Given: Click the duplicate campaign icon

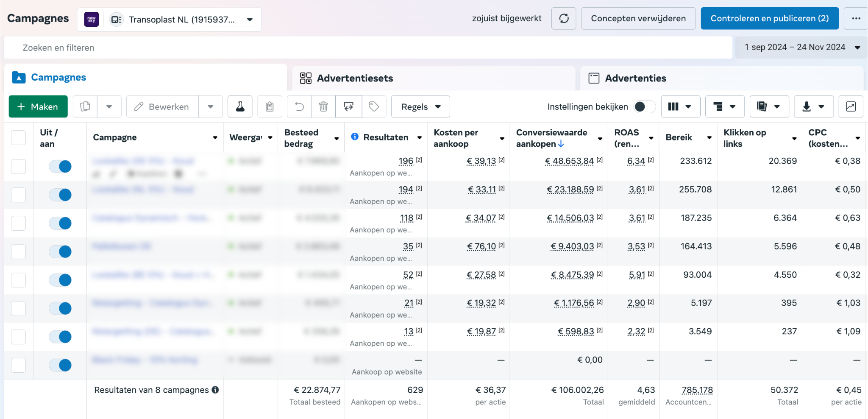Looking at the screenshot, I should click(x=85, y=106).
